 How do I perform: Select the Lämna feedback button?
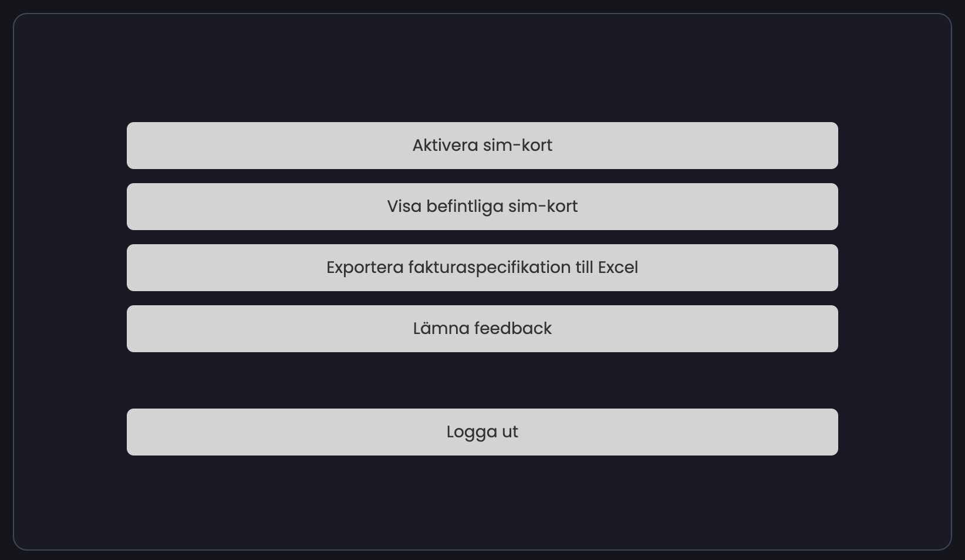[x=482, y=329]
